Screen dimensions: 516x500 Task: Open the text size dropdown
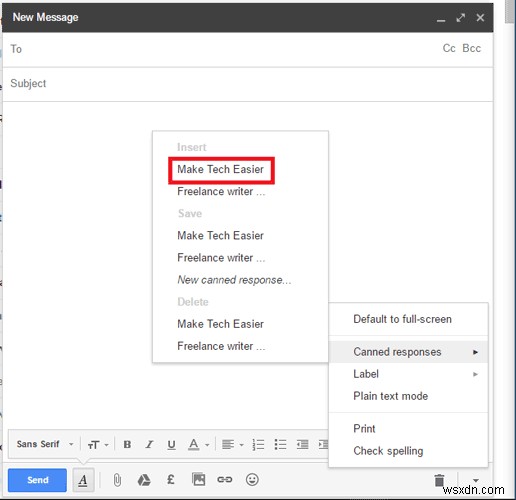98,445
